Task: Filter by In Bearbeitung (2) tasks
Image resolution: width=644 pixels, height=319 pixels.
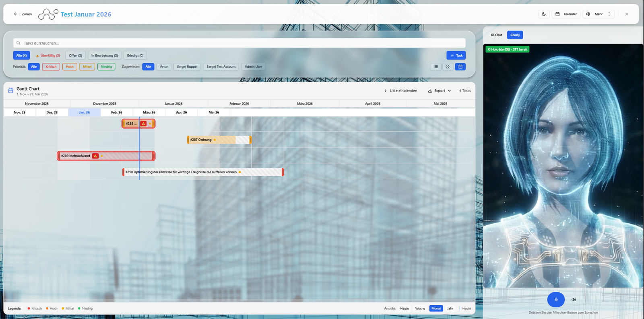Action: (x=105, y=56)
